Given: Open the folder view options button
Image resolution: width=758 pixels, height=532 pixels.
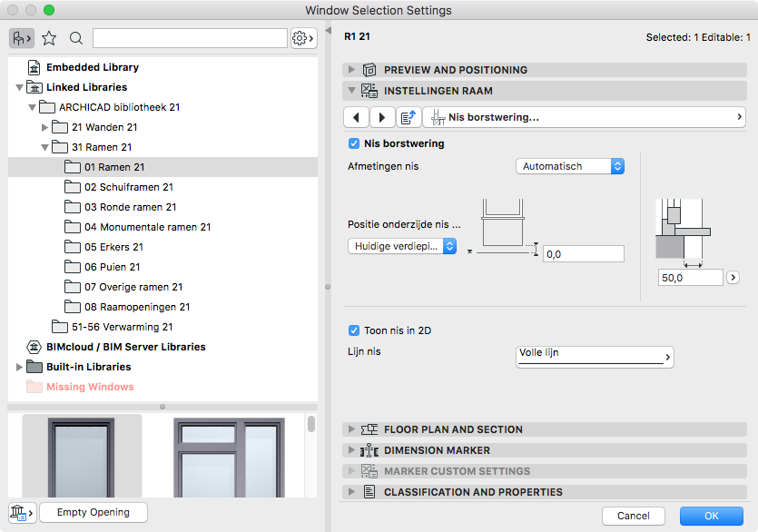Looking at the screenshot, I should pyautogui.click(x=22, y=38).
